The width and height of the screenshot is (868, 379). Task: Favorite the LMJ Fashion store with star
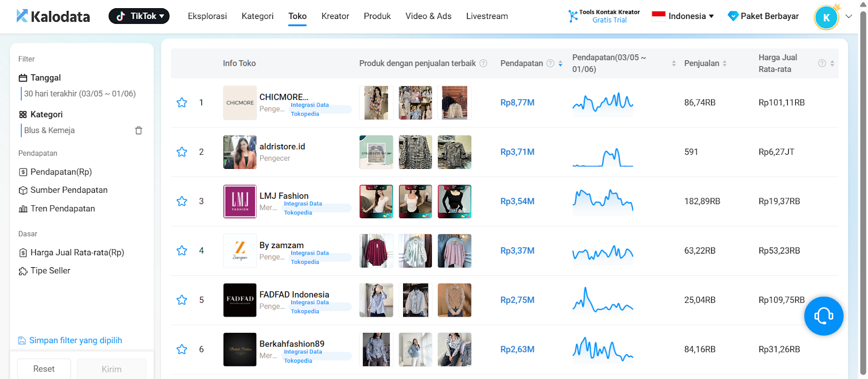182,201
